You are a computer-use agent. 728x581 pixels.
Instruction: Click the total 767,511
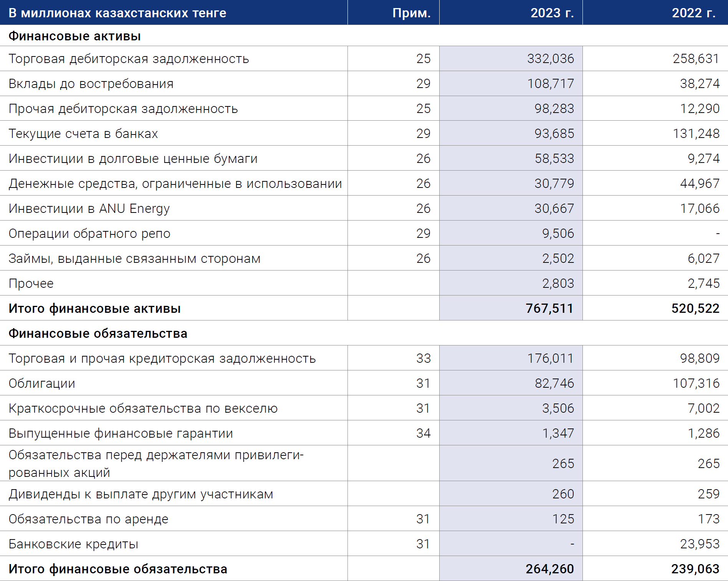point(549,309)
